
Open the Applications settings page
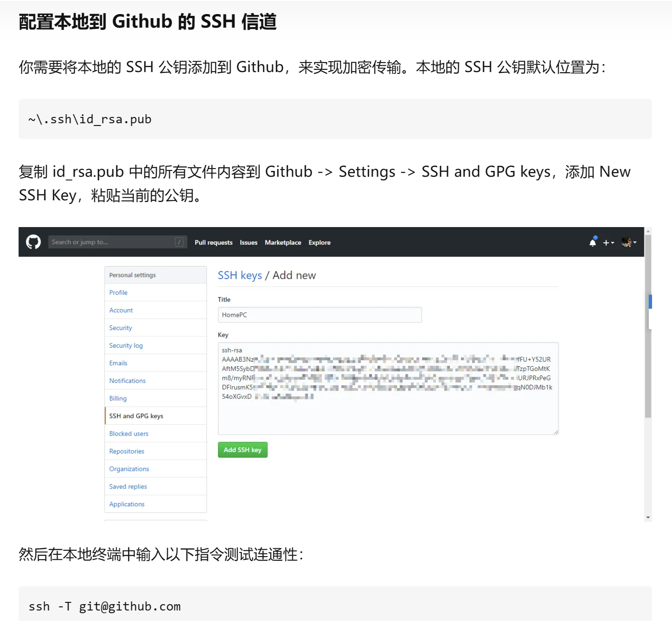(x=155, y=504)
